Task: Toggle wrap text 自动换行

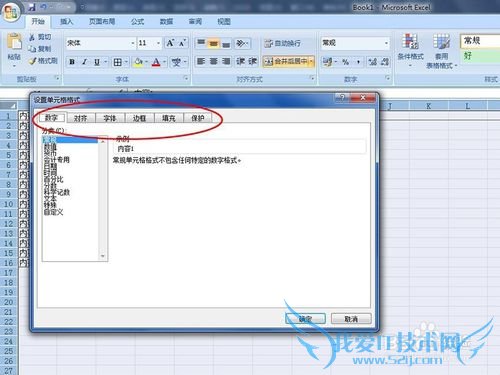Action: (x=282, y=43)
